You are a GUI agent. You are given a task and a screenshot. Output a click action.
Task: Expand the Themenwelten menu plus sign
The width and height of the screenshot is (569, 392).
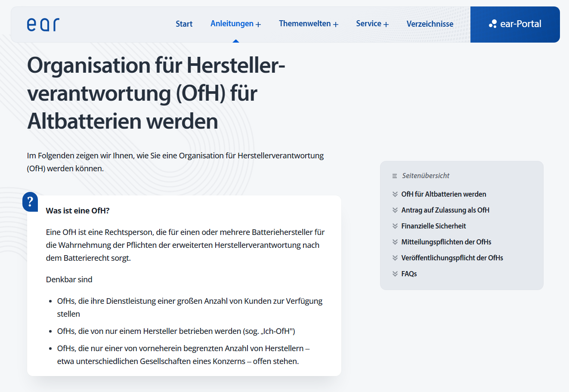336,25
